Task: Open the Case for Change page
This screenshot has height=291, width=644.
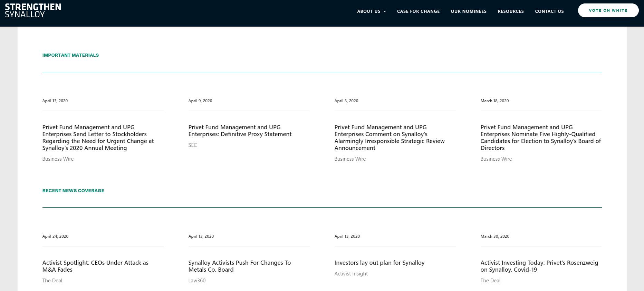Action: [418, 11]
